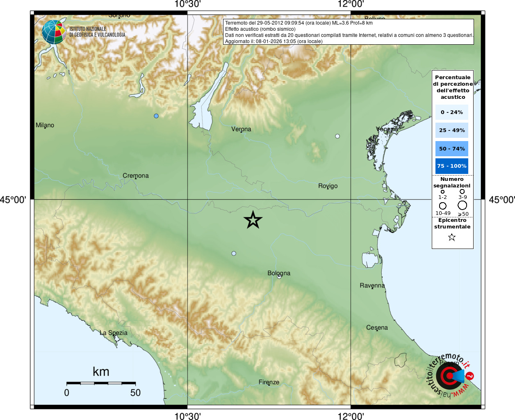Click the 25 - 49% legend swatch

pyautogui.click(x=452, y=130)
